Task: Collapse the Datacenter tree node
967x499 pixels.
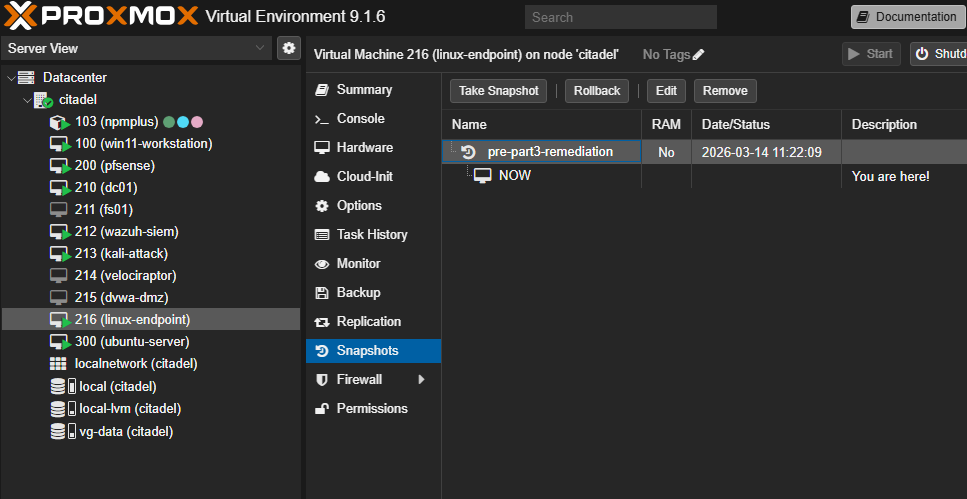Action: (11, 78)
